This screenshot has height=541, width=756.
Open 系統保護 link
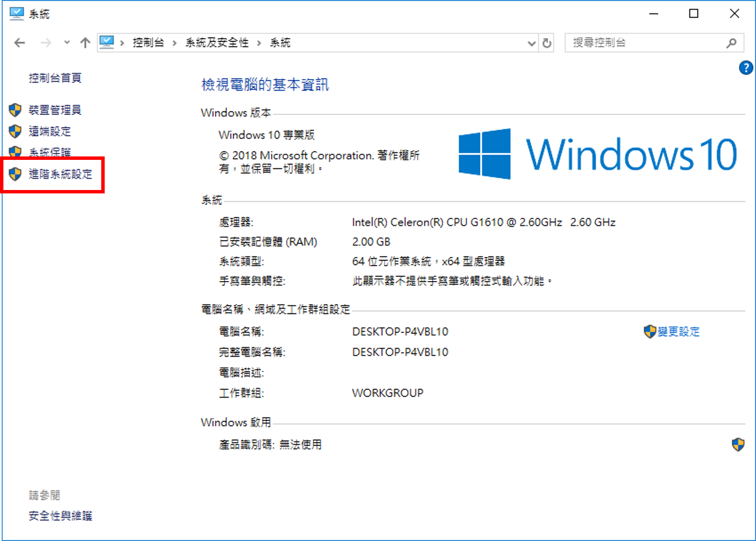click(50, 152)
